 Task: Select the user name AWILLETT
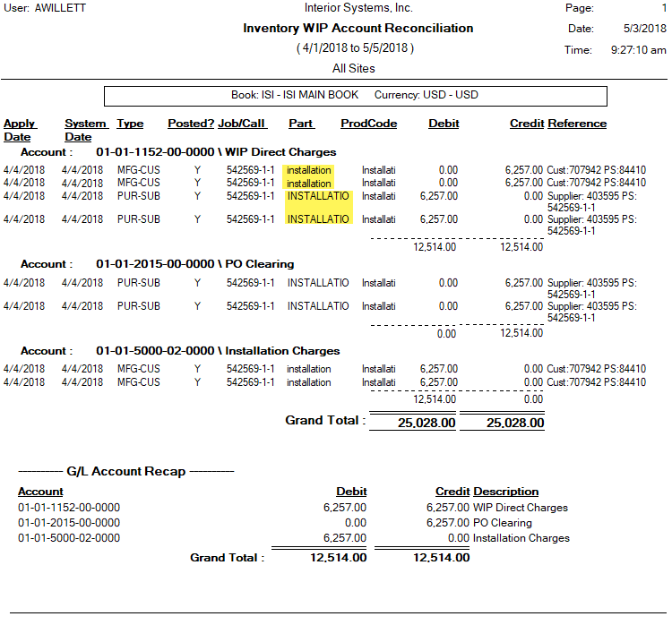click(x=60, y=8)
